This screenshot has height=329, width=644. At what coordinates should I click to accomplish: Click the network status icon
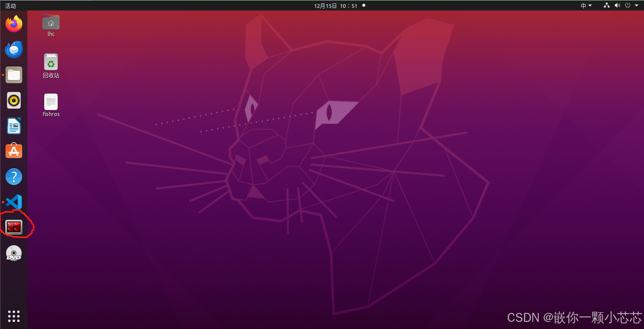tap(607, 5)
